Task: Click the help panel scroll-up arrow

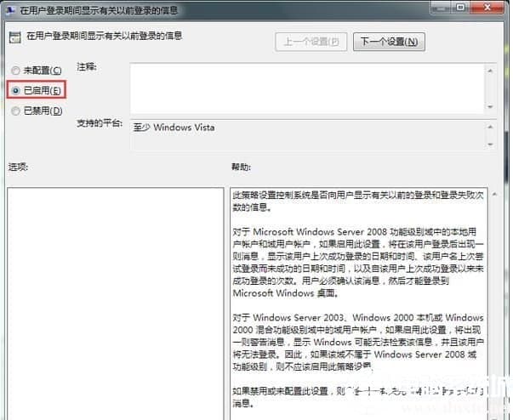Action: [x=494, y=195]
